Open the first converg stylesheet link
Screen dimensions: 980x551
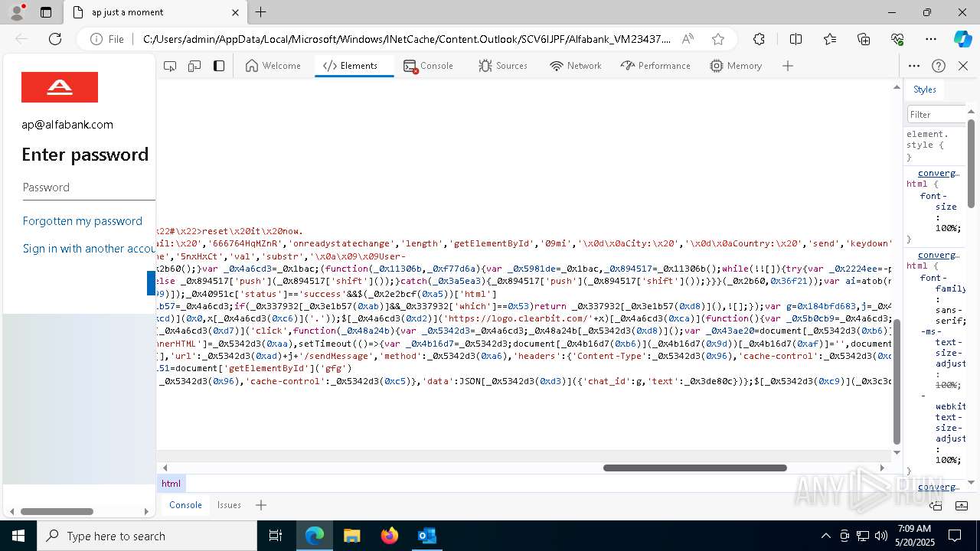(x=939, y=173)
